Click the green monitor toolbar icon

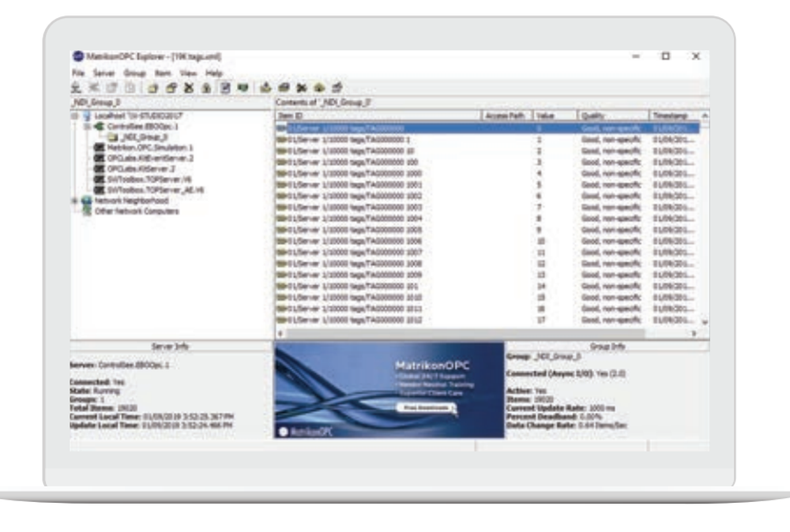243,88
